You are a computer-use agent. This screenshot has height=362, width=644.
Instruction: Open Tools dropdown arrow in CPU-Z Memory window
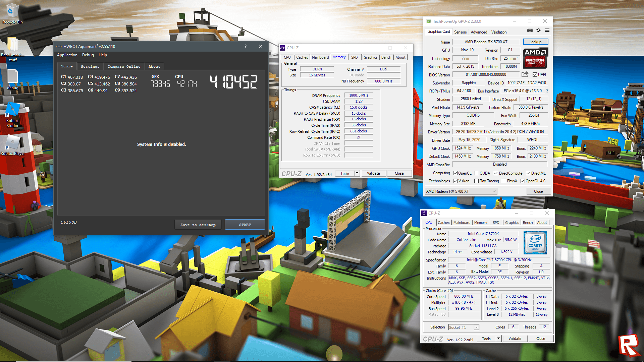coord(357,173)
